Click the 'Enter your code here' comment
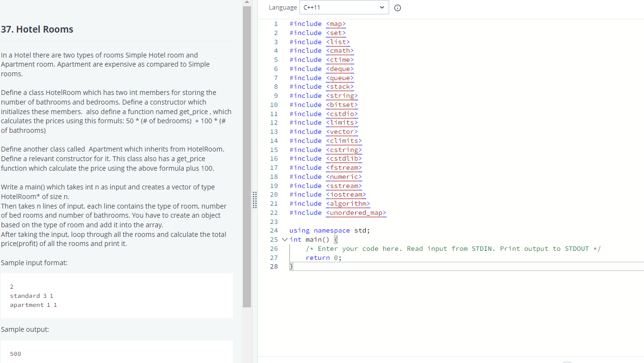 point(453,249)
